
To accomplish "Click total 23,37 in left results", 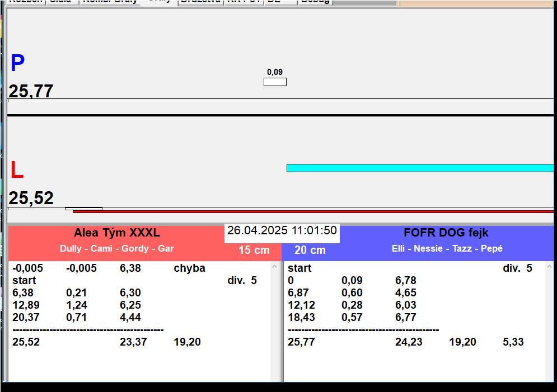I will 133,342.
